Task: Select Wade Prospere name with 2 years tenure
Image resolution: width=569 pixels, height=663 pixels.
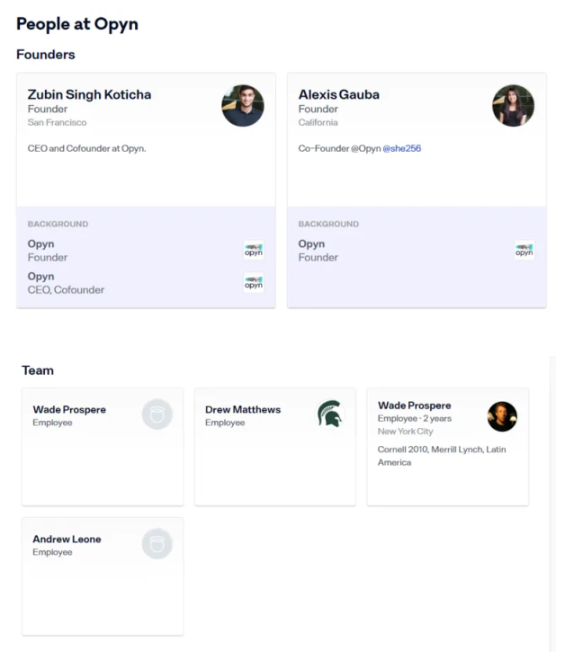Action: (x=414, y=405)
